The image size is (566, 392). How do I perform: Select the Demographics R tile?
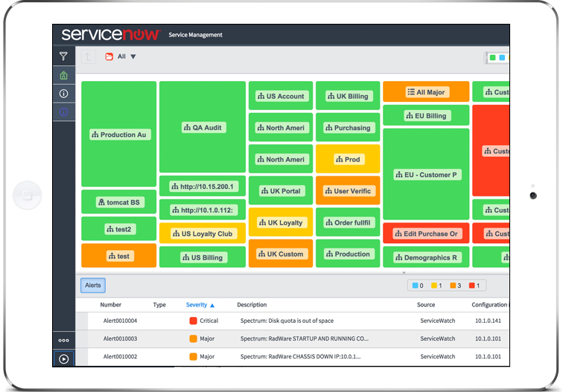coord(426,257)
